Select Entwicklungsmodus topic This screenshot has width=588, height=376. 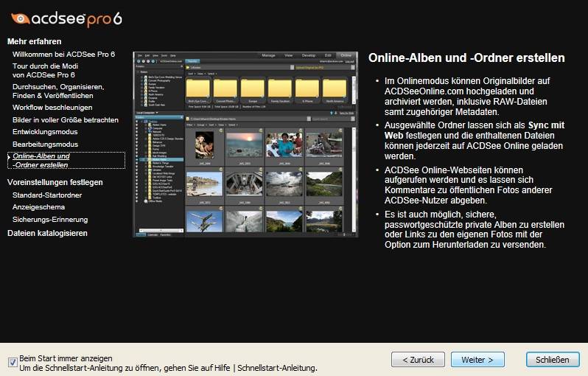45,132
